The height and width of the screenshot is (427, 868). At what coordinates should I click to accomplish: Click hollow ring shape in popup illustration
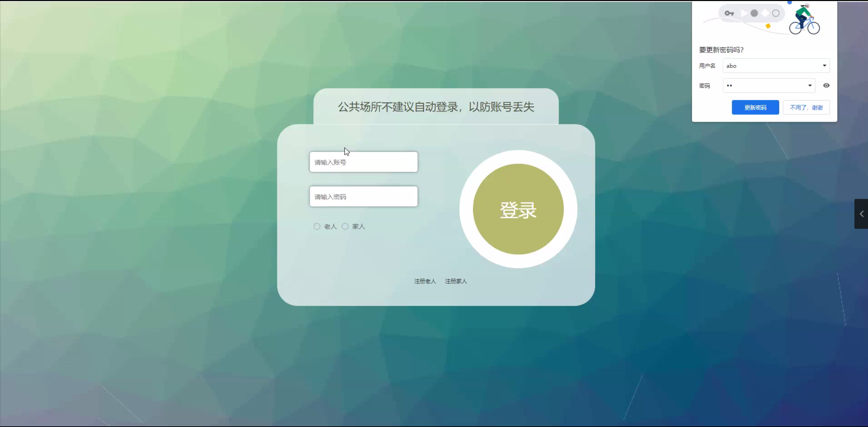(x=776, y=13)
